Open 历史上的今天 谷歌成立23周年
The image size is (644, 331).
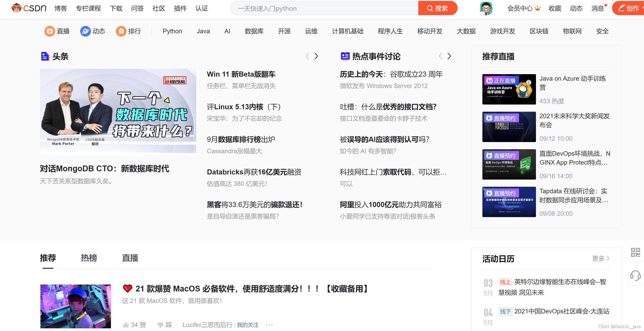pyautogui.click(x=391, y=74)
